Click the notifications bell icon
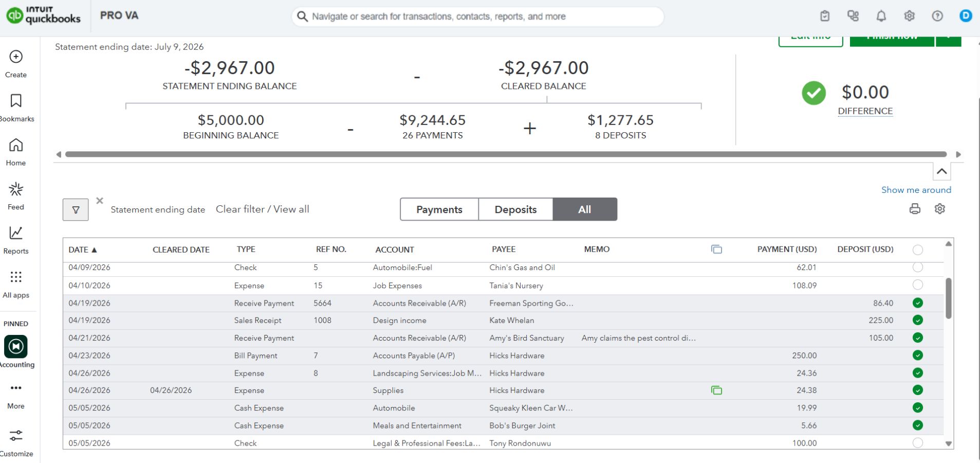This screenshot has height=463, width=980. pos(881,16)
